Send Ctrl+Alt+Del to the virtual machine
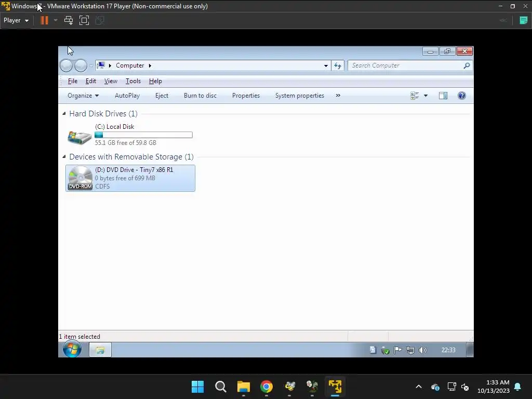Screen dimensions: 532x399 [69, 20]
